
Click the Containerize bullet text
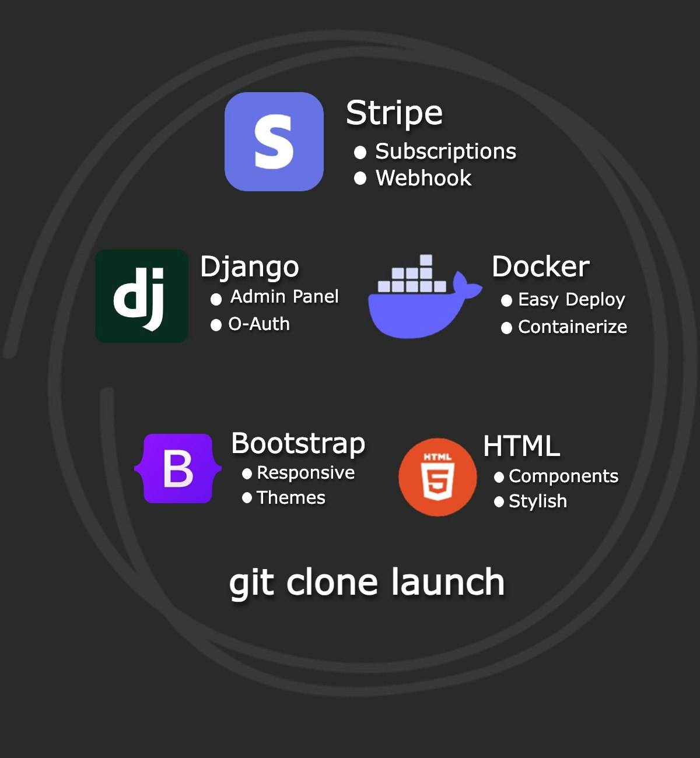[x=573, y=327]
